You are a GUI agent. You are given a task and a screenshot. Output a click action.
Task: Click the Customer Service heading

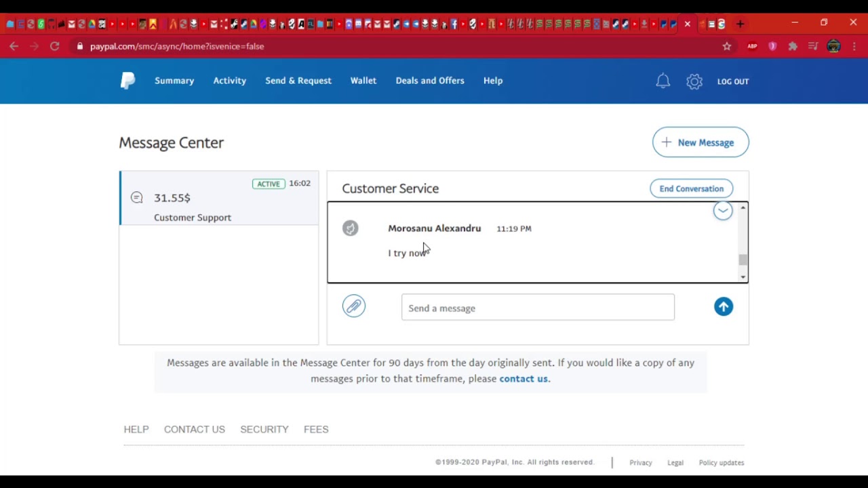[391, 188]
